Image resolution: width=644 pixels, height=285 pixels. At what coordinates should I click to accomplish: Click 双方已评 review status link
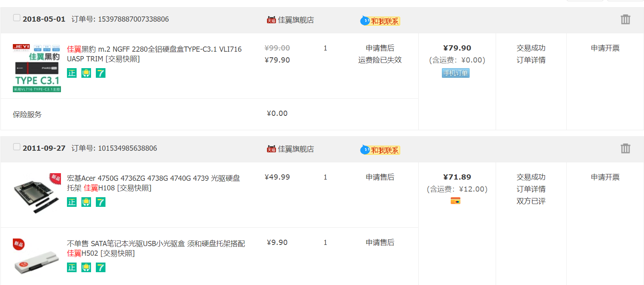click(531, 201)
